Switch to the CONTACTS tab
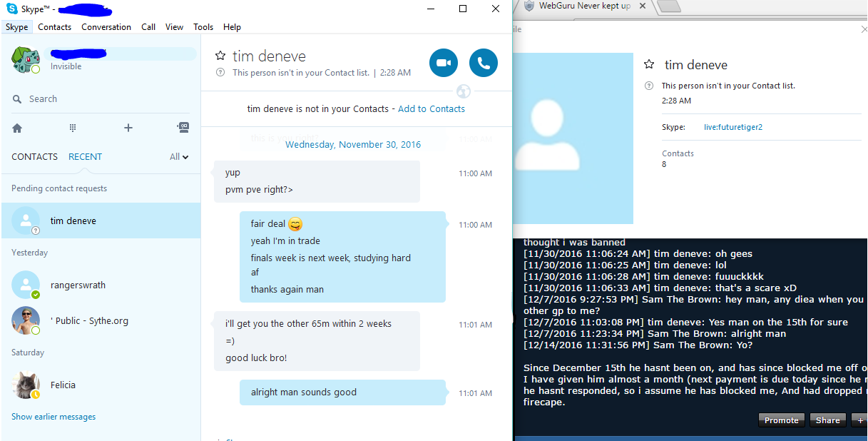Screen dimensions: 868x441 (x=34, y=157)
